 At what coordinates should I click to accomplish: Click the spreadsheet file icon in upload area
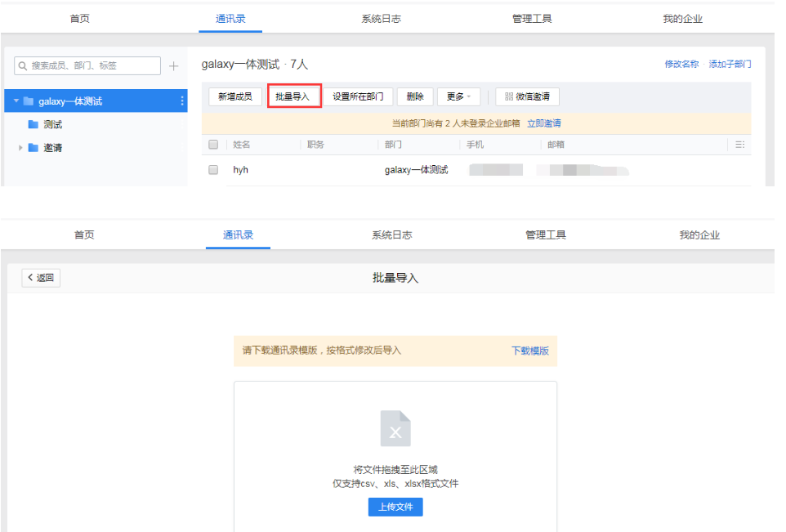coord(395,429)
